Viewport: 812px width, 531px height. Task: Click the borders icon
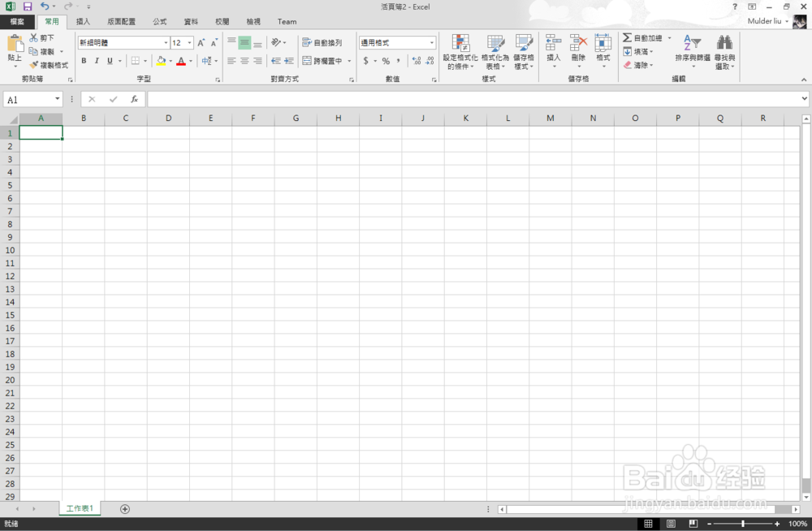[135, 61]
